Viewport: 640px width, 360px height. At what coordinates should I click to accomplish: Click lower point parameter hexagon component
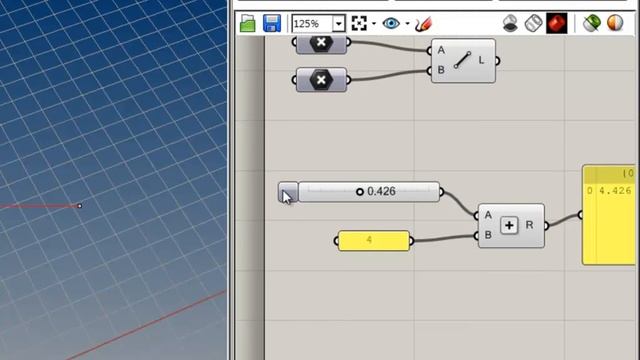pyautogui.click(x=321, y=80)
